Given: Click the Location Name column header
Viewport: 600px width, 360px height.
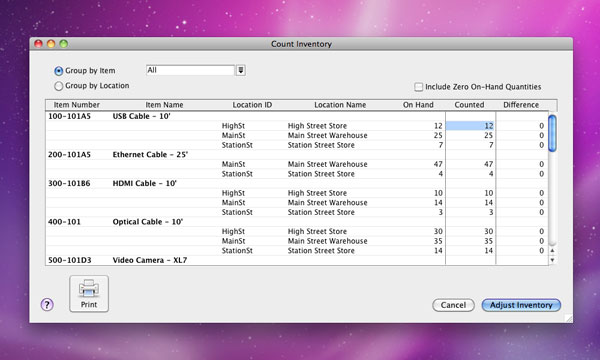Looking at the screenshot, I should 340,105.
